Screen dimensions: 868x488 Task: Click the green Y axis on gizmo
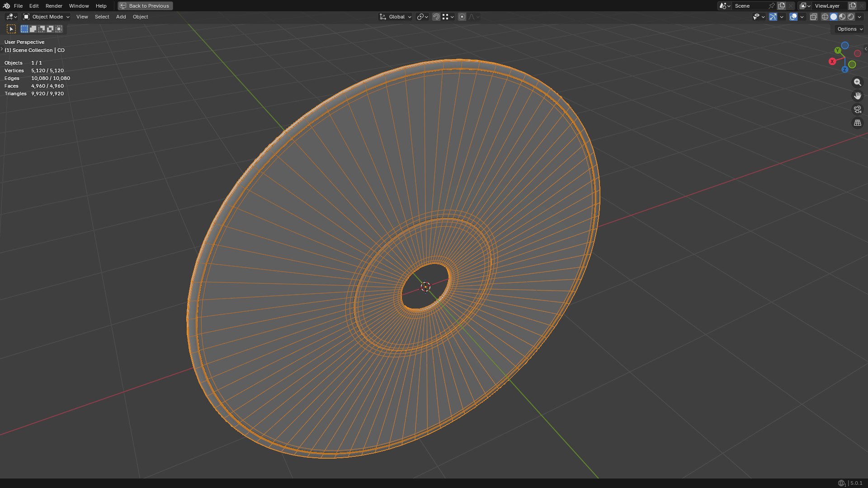click(838, 51)
